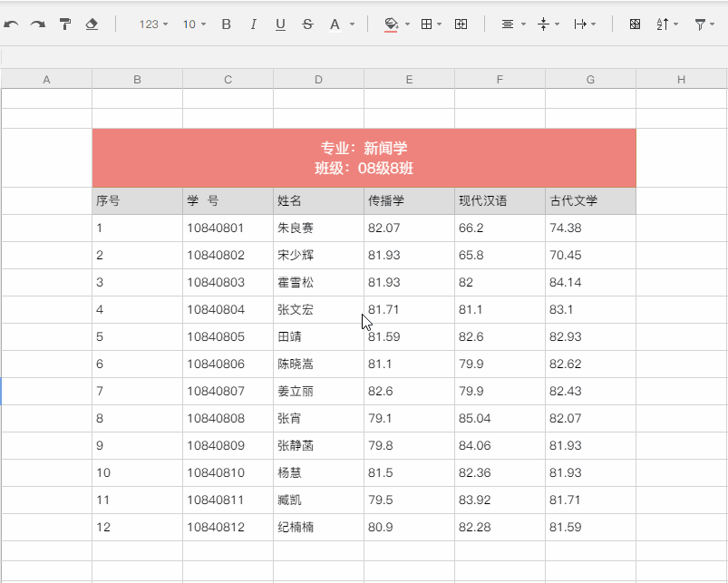Open the Merge Cells icon

460,24
